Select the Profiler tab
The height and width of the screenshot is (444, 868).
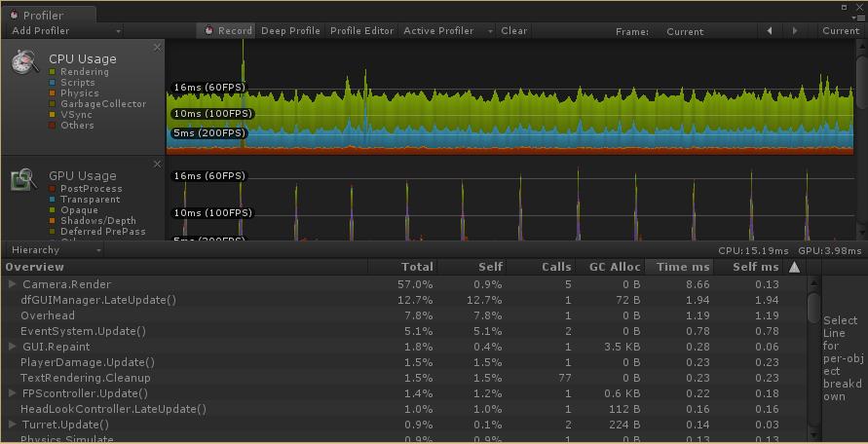(49, 15)
